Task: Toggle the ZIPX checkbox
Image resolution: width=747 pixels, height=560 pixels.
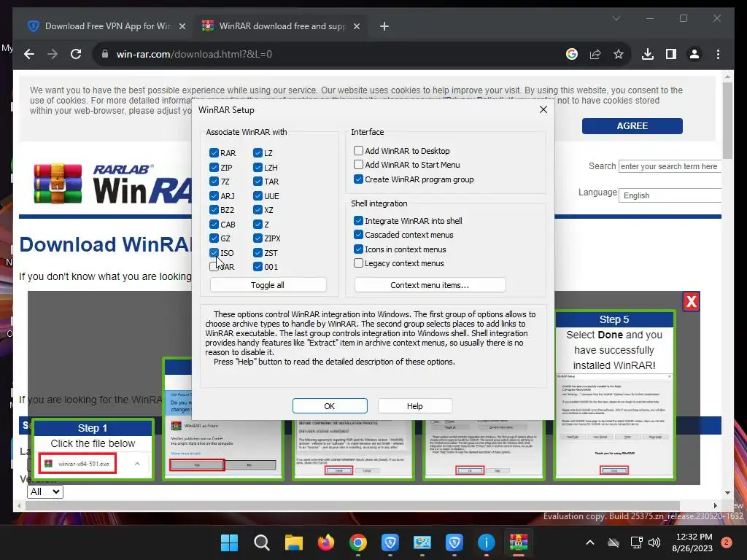Action: click(x=258, y=238)
